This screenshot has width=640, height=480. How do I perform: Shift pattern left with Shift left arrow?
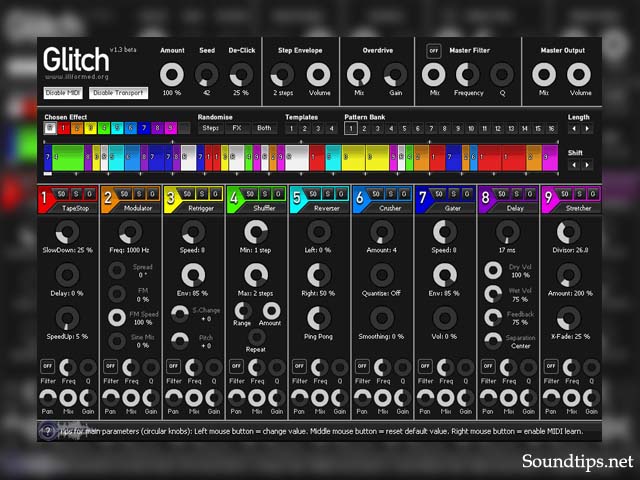[x=574, y=164]
